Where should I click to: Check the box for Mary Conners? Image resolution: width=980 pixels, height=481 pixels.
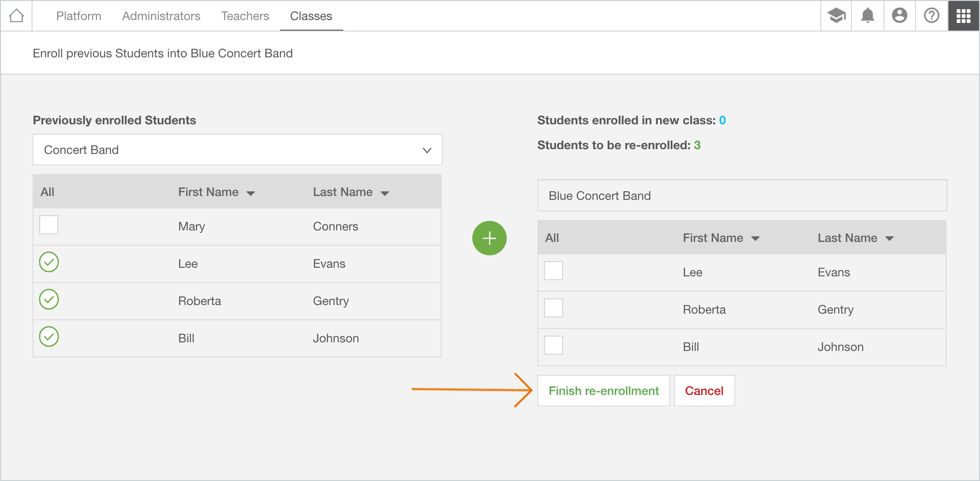coord(49,225)
